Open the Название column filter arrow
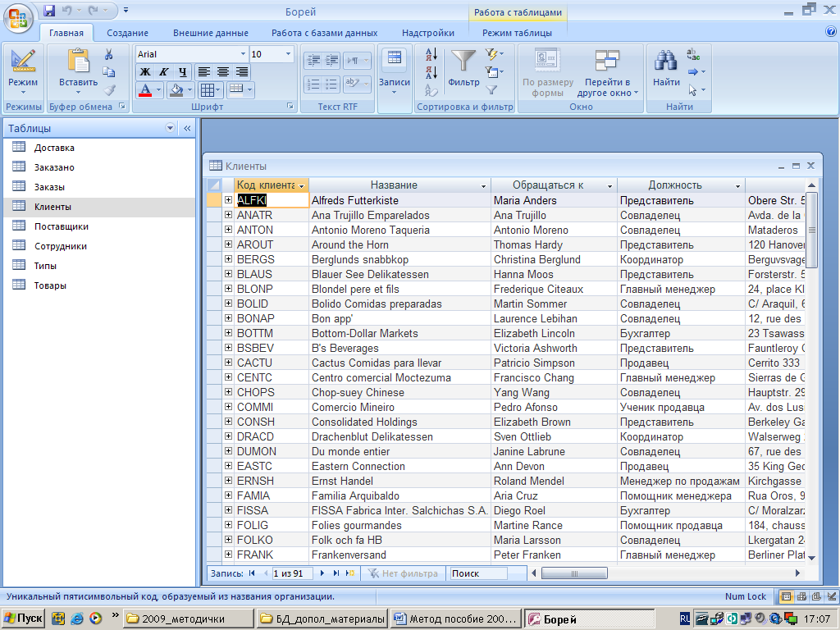 coord(483,186)
